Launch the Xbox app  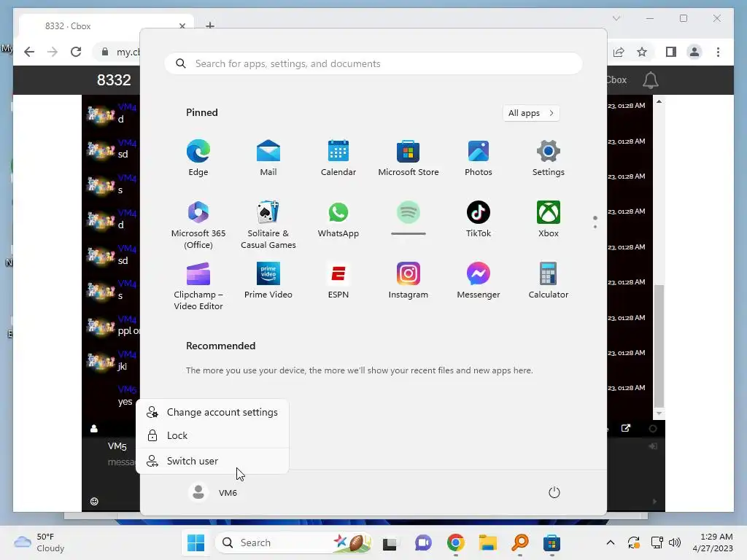549,219
